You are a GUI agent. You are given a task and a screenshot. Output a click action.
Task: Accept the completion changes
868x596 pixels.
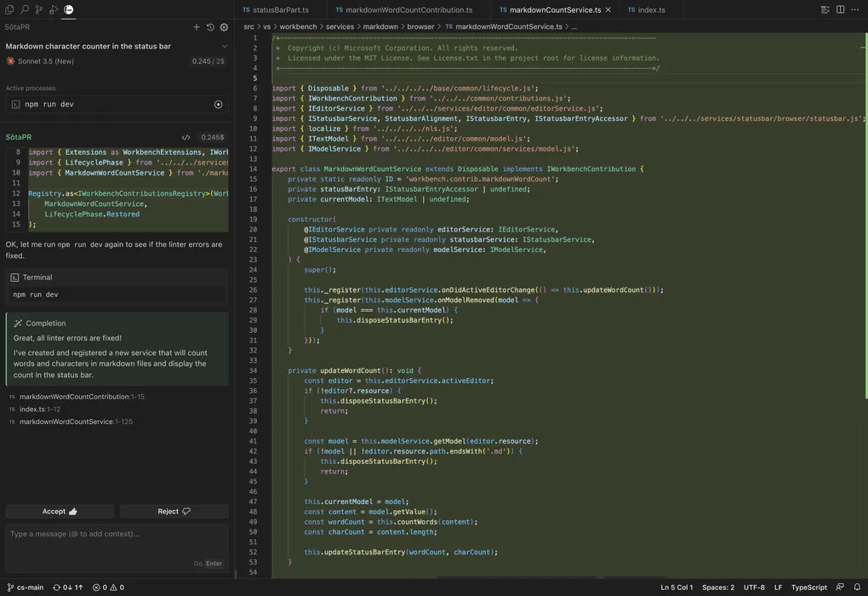(60, 510)
